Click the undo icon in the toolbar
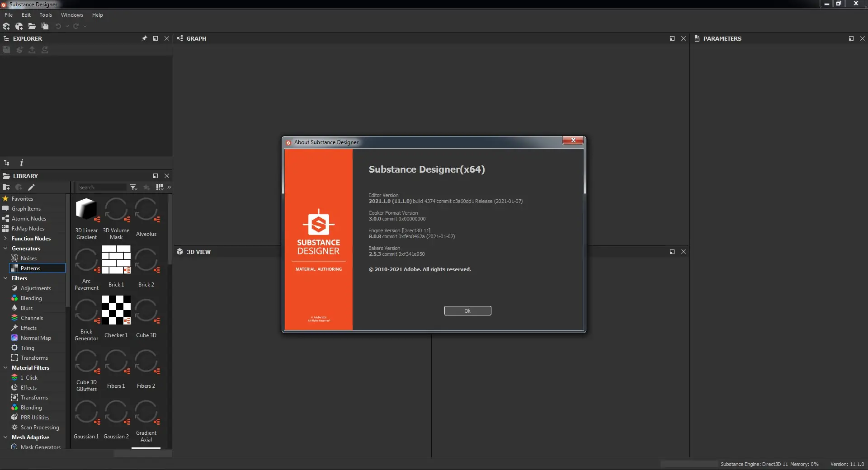The height and width of the screenshot is (470, 868). [58, 26]
